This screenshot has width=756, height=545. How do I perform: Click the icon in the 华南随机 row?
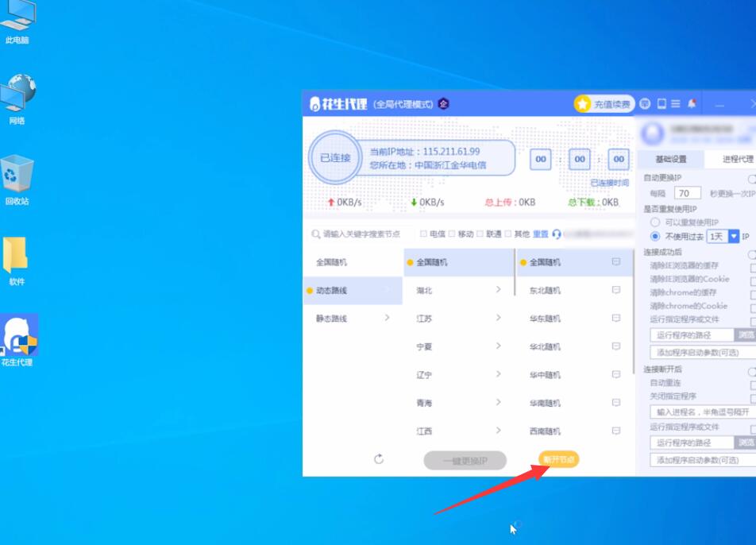tap(615, 402)
